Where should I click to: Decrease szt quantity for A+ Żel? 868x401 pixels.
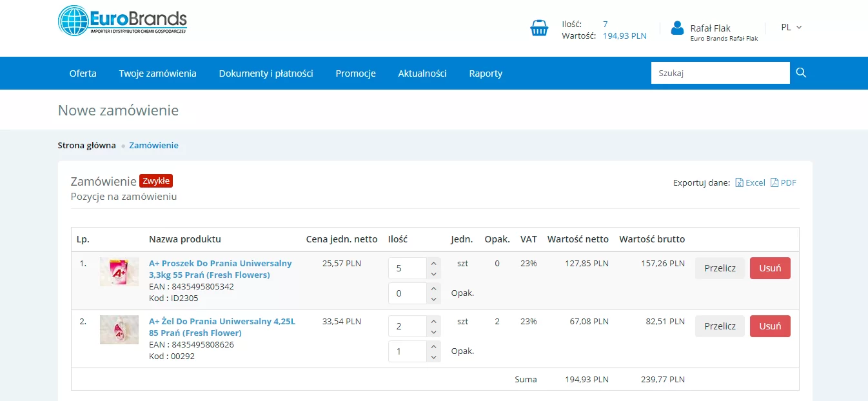coord(433,332)
